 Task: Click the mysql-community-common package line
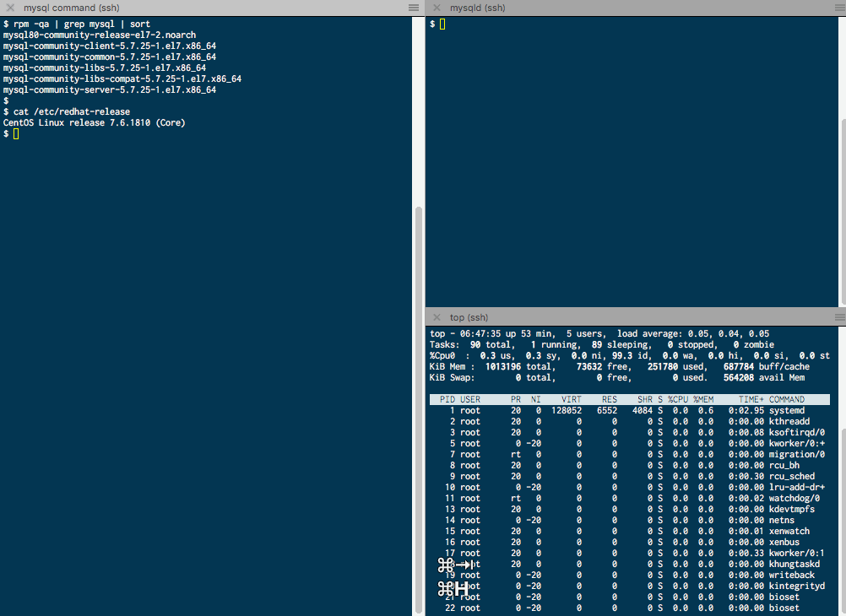point(110,57)
